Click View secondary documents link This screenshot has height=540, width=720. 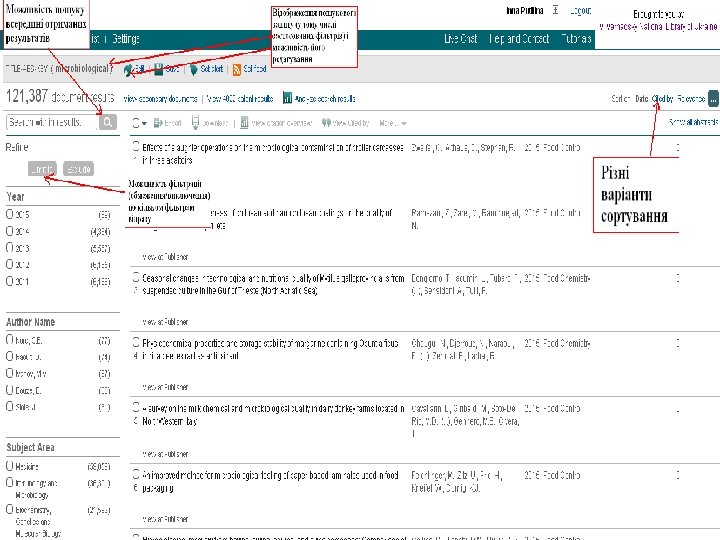click(x=160, y=99)
